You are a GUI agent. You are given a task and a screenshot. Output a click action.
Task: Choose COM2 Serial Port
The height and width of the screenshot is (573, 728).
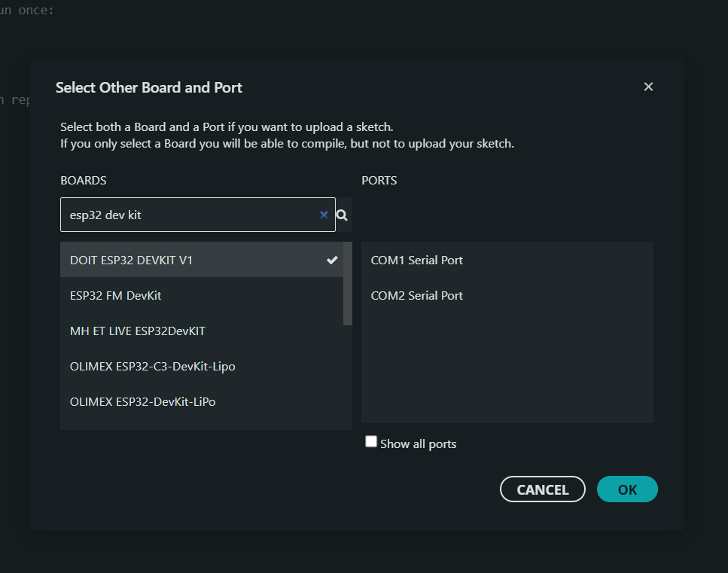(x=417, y=295)
